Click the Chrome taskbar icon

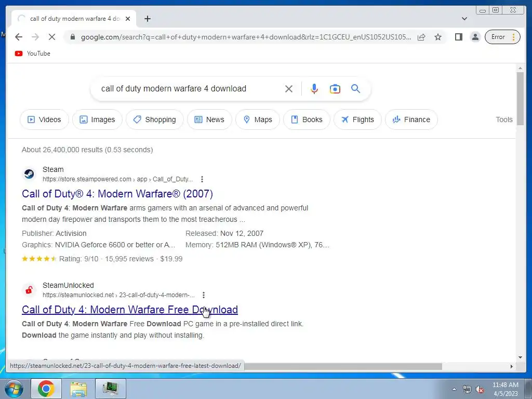(46, 389)
